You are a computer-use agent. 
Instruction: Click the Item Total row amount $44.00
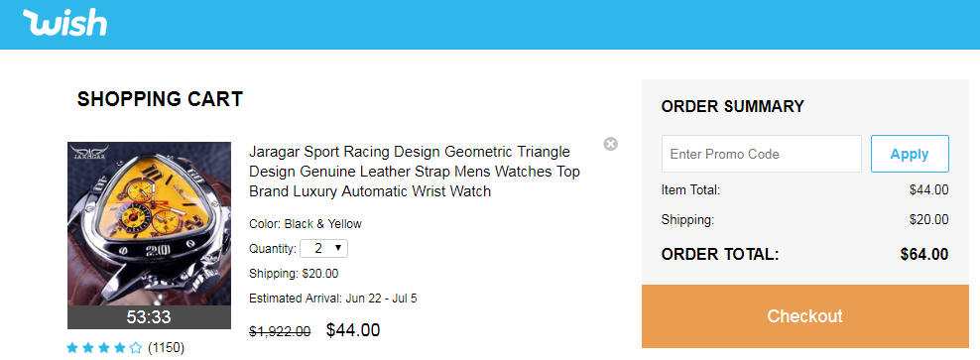[929, 190]
